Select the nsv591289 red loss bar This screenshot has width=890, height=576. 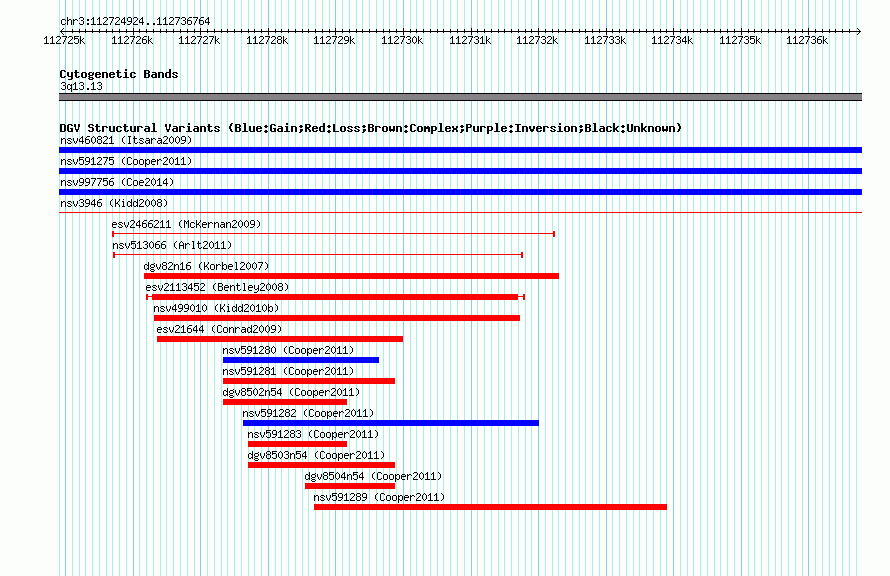tap(490, 507)
